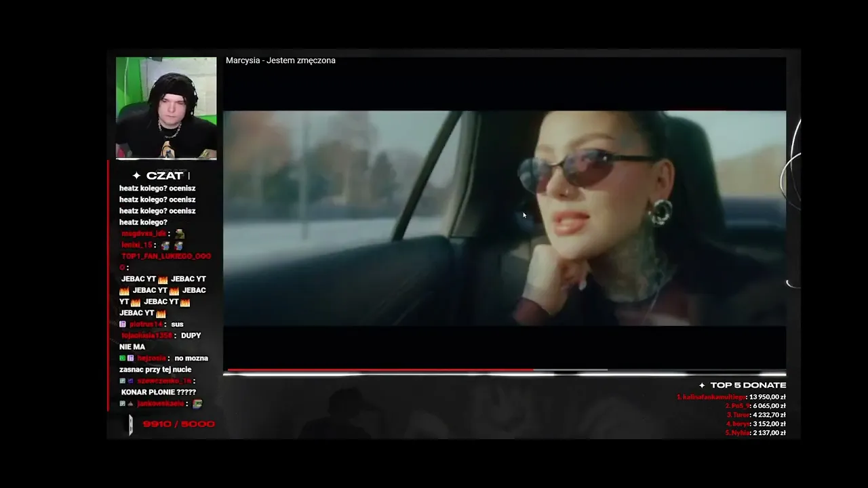868x488 pixels.
Task: Click the video title "Marcysia - Jestem zmęczona"
Action: tap(281, 60)
